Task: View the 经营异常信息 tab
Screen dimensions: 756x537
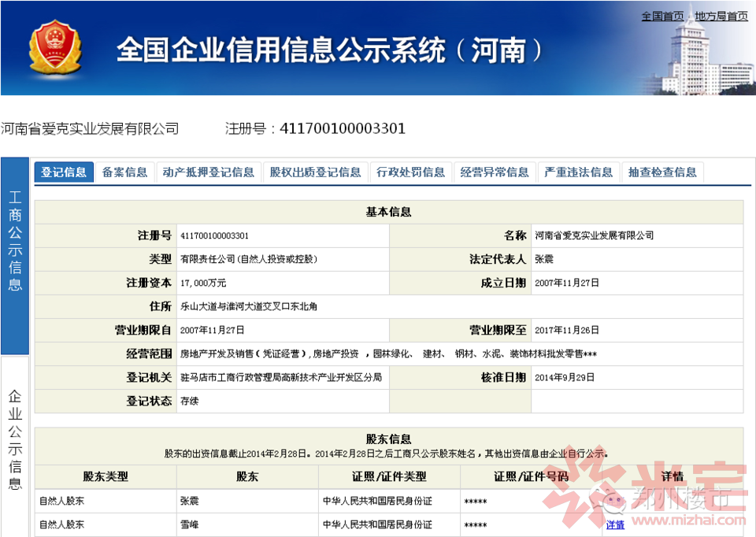Action: [495, 172]
